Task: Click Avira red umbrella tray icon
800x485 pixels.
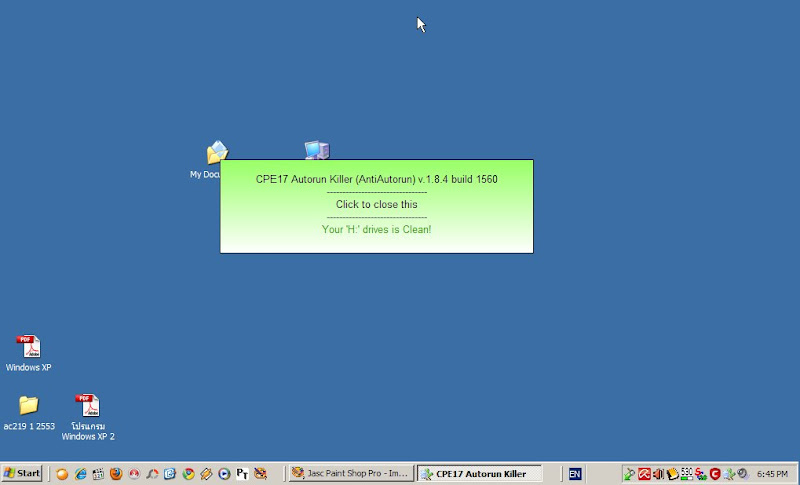Action: (644, 474)
